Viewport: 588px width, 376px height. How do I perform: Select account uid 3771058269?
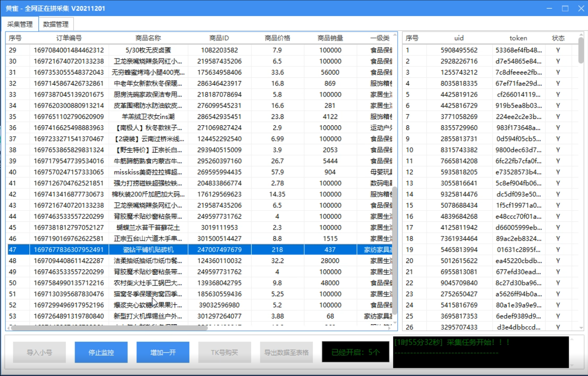click(459, 117)
